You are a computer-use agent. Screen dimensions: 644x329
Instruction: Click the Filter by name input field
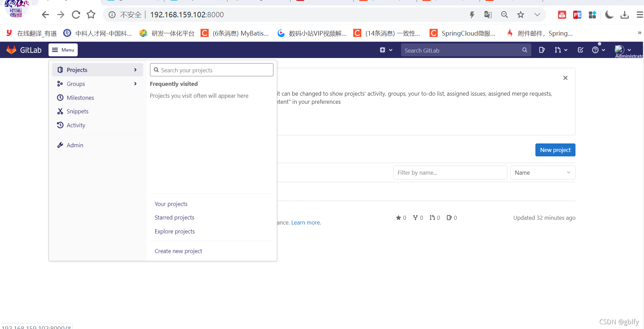pos(450,172)
